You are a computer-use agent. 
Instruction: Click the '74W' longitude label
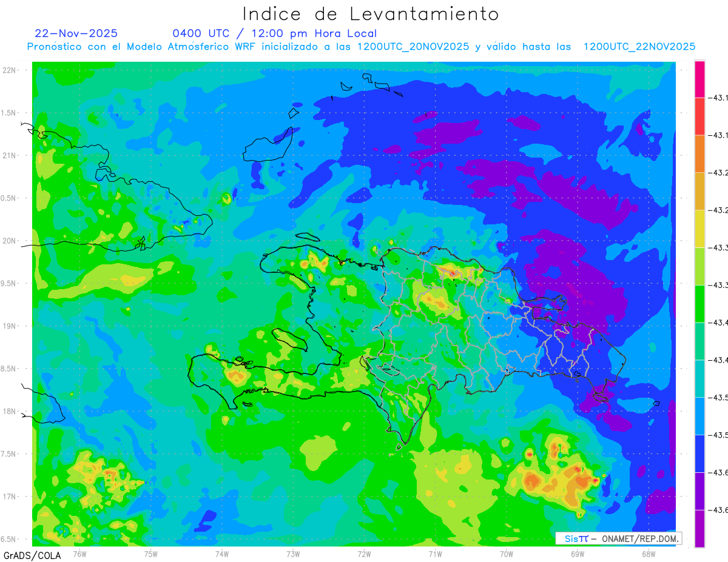[222, 554]
